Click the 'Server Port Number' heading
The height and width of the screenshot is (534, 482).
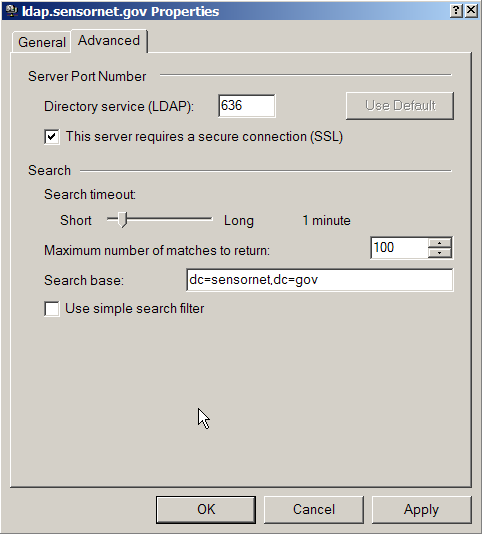coord(87,76)
